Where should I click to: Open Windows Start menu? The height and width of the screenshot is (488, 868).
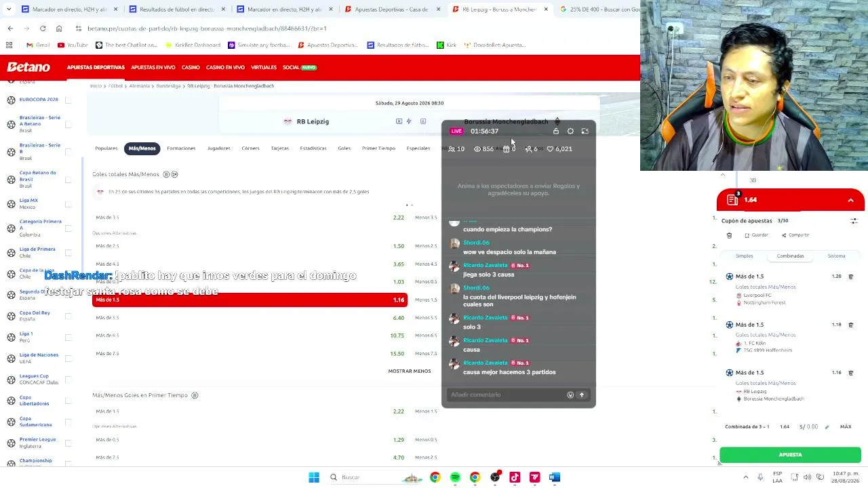click(x=314, y=477)
